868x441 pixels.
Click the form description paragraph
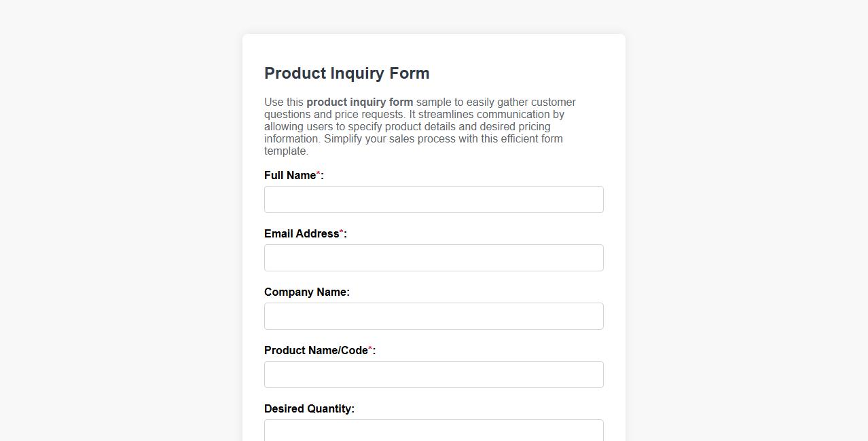[x=420, y=126]
